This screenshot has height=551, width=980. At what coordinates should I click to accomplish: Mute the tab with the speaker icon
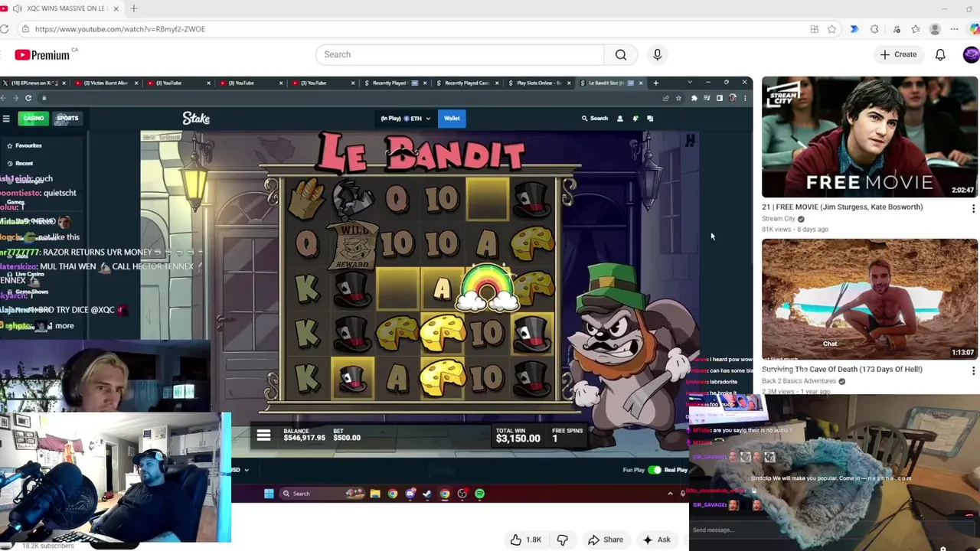pos(17,8)
